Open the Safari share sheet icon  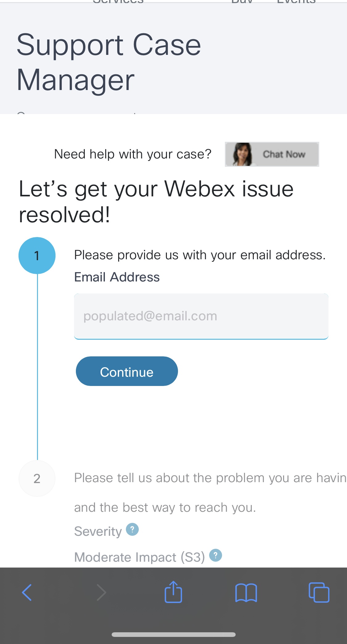(x=173, y=592)
